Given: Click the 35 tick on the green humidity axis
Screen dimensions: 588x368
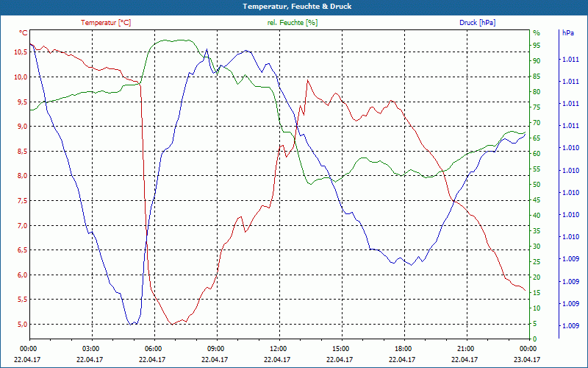Looking at the screenshot, I should tap(537, 231).
